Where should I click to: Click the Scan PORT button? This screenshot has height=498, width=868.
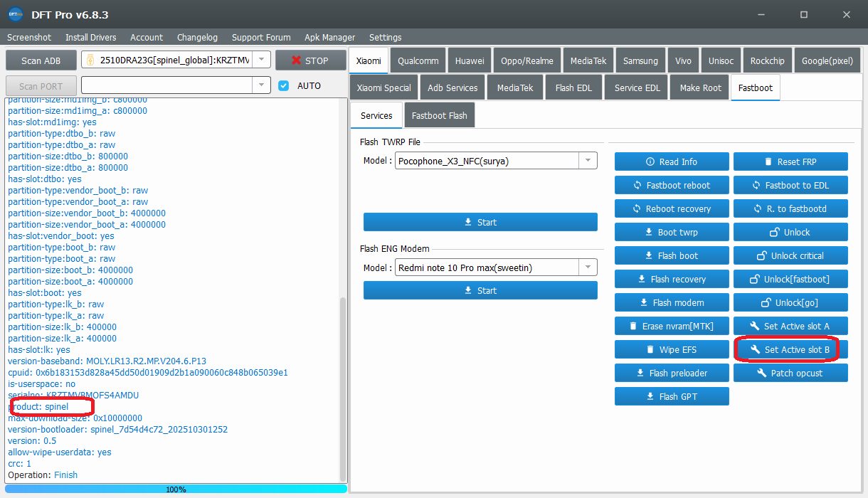(40, 86)
